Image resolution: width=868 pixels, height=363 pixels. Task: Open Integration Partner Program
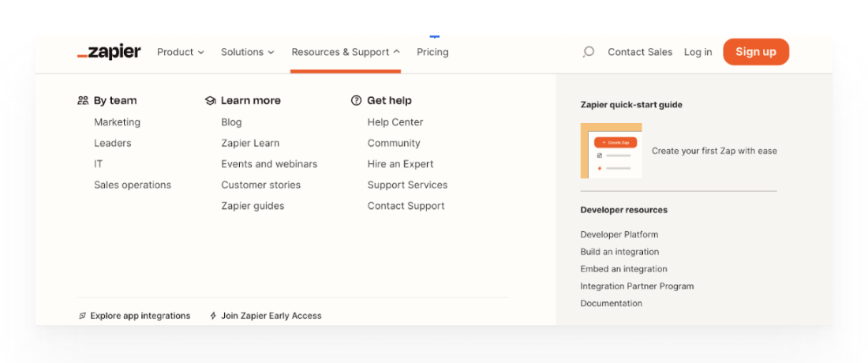(x=637, y=286)
